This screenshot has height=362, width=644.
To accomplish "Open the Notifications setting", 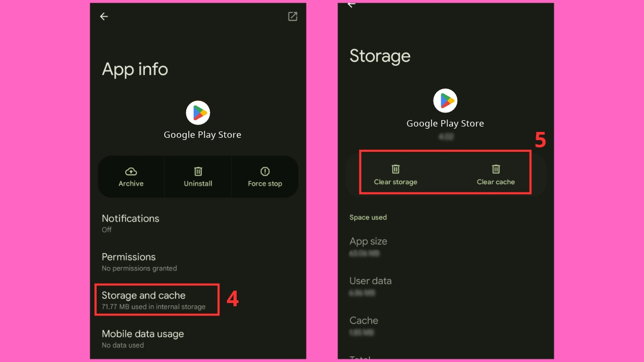I will click(x=198, y=223).
